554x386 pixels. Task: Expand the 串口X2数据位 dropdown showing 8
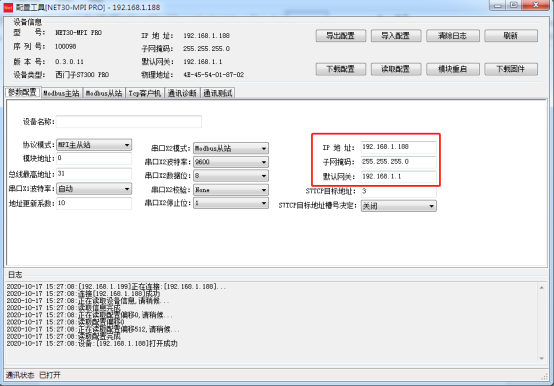pyautogui.click(x=231, y=176)
